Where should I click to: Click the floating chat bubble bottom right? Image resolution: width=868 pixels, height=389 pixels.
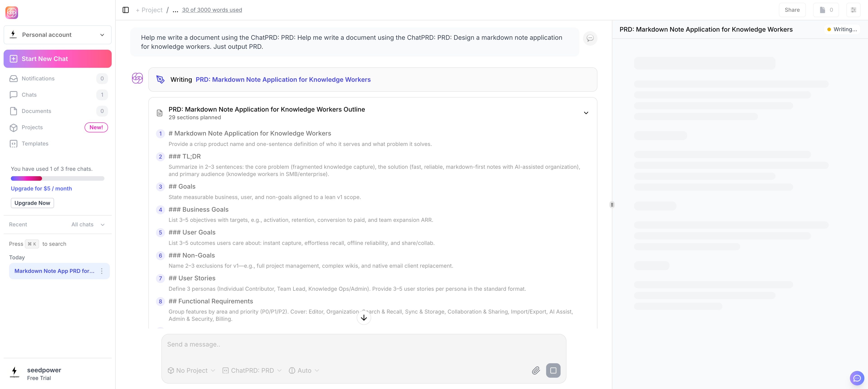857,378
